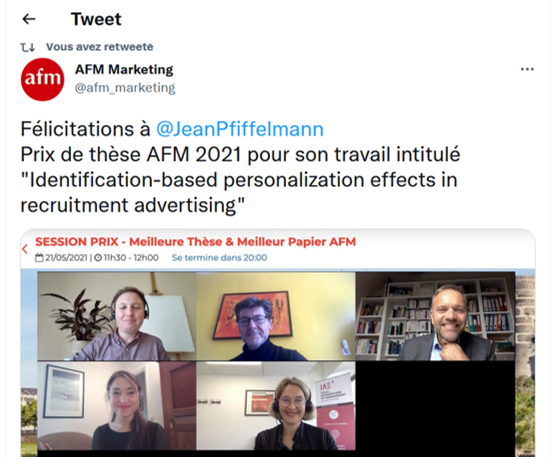Go back using the left arrow
This screenshot has height=457, width=553.
coord(29,19)
